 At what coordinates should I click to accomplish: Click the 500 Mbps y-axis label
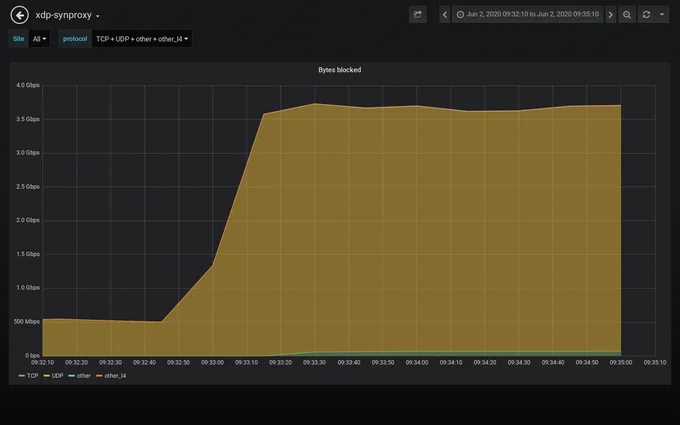26,321
